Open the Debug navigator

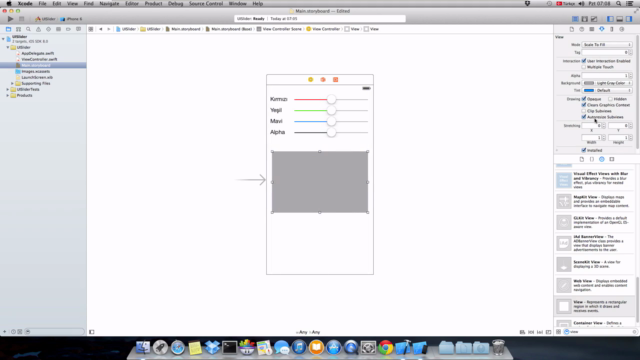58,29
